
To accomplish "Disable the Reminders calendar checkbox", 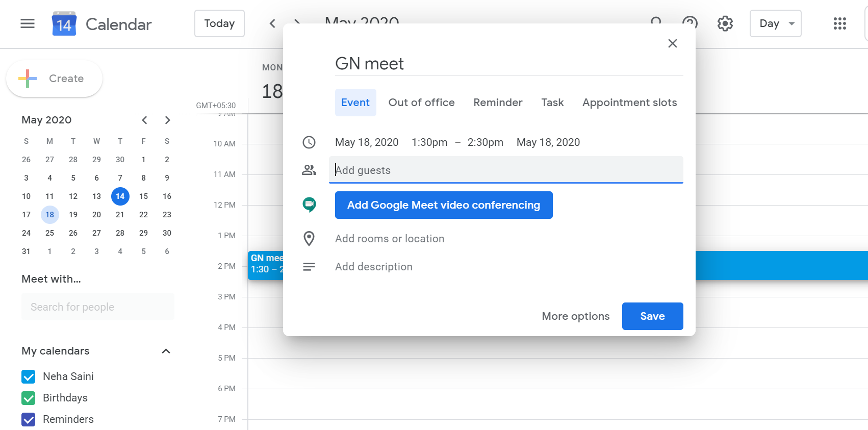I will tap(29, 419).
